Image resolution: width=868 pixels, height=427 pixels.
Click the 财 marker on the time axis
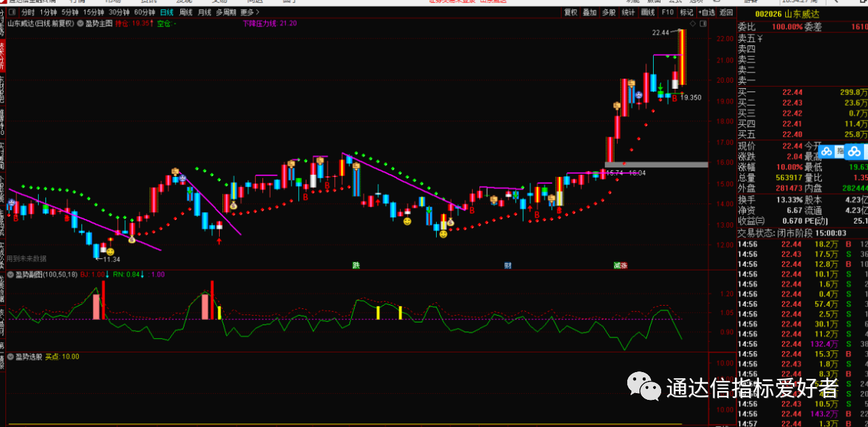pos(507,265)
